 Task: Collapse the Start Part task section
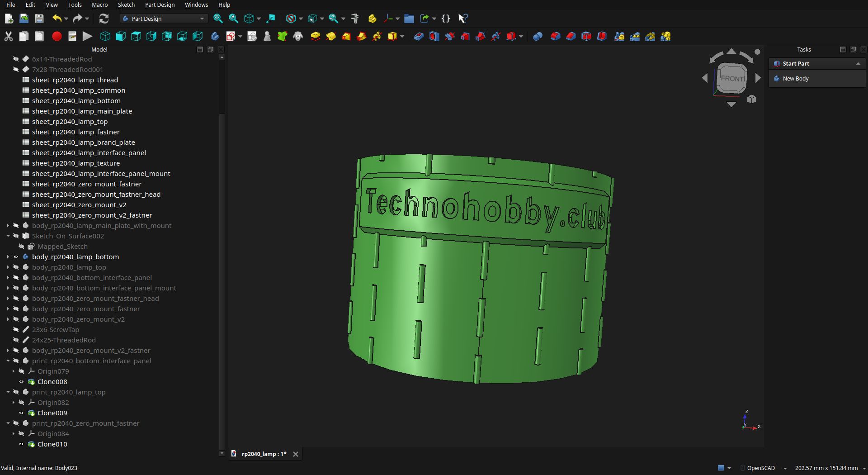(858, 64)
